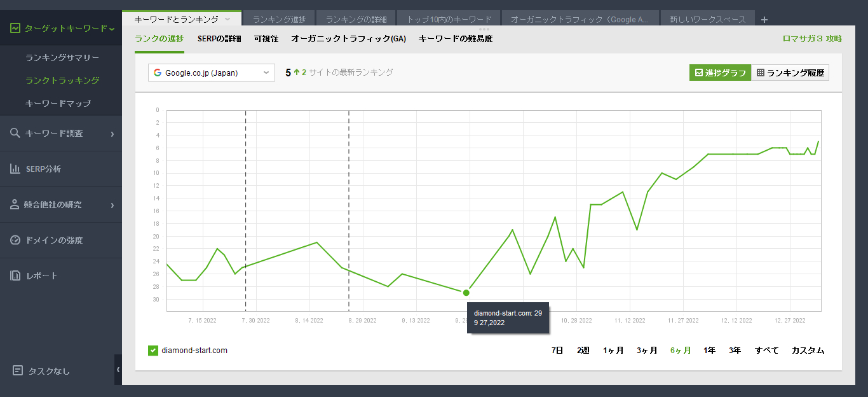Add a new workspace with plus icon
The image size is (868, 397).
764,20
